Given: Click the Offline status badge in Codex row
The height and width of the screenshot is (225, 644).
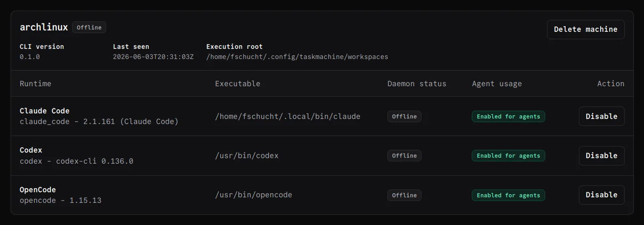Looking at the screenshot, I should click(x=404, y=156).
